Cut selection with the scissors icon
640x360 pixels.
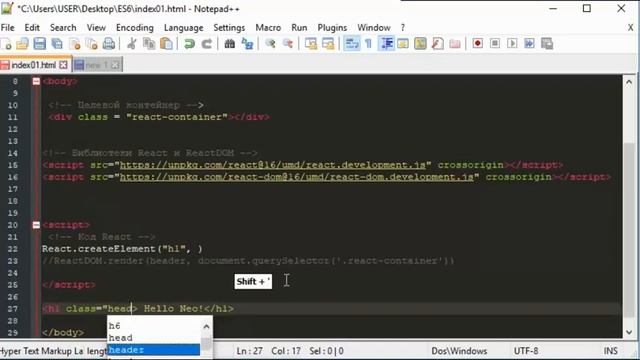131,44
